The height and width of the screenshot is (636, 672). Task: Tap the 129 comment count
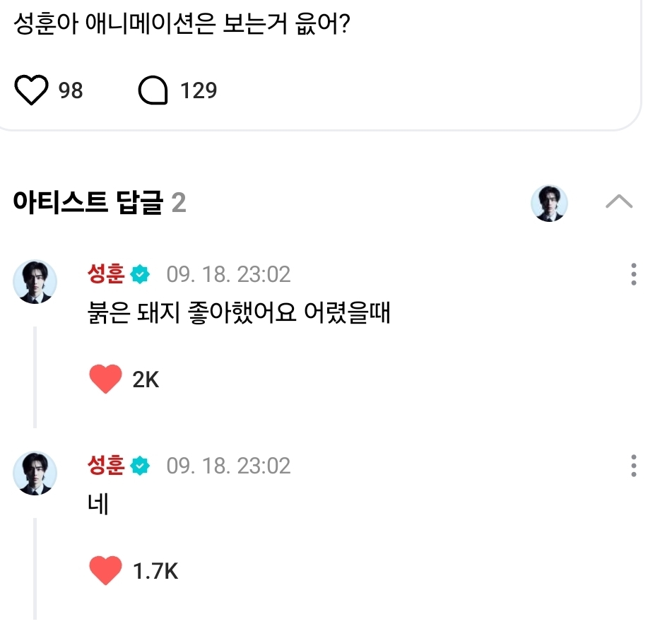click(x=199, y=90)
